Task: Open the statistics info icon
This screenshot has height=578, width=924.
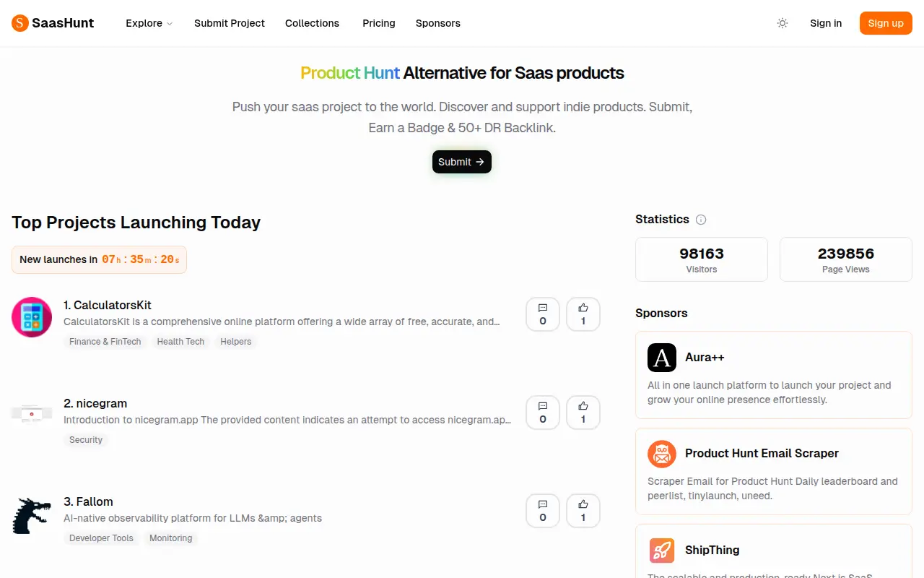Action: pyautogui.click(x=701, y=220)
